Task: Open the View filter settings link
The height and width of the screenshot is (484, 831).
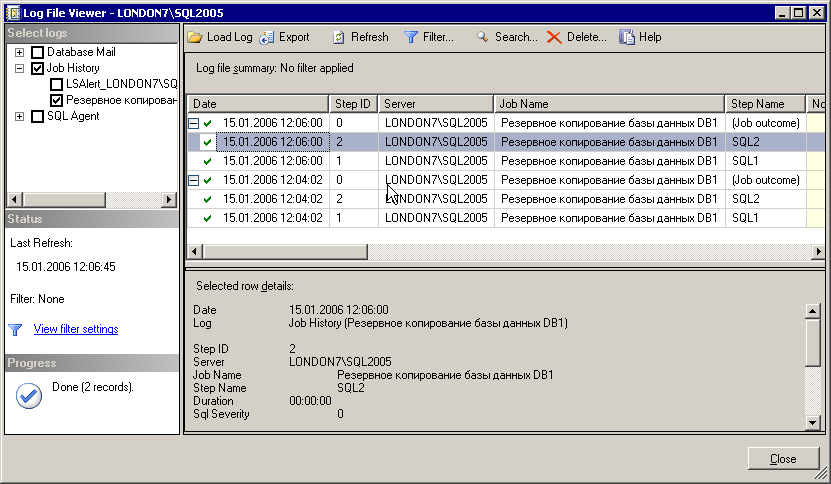Action: pyautogui.click(x=76, y=329)
